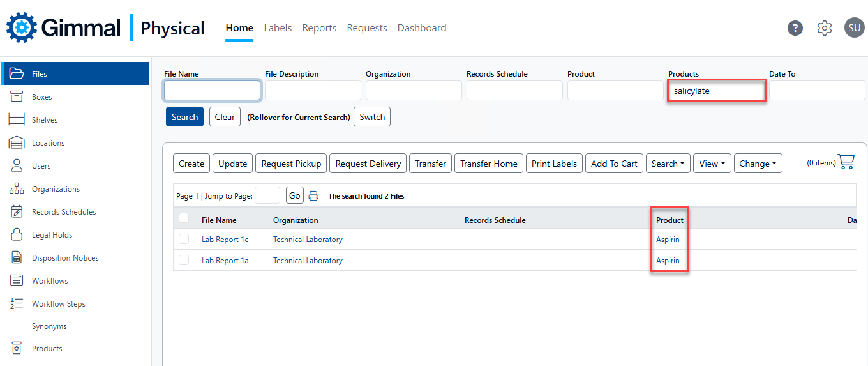Open settings gear icon in header
This screenshot has width=868, height=366.
click(x=825, y=28)
